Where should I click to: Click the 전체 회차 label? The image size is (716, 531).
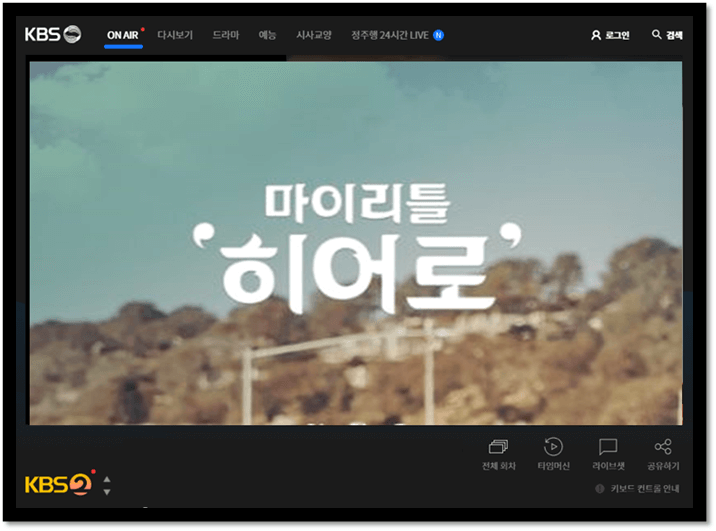(x=499, y=466)
